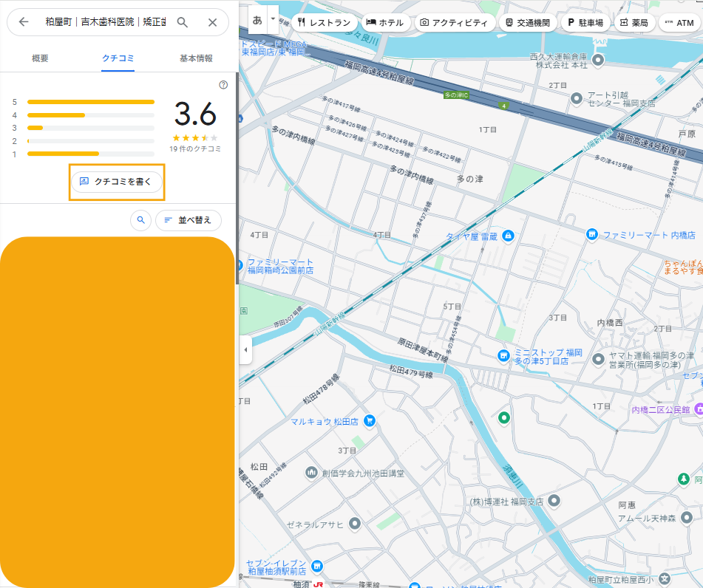Screen dimensions: 703x588
Task: Open the 並べ替え sort menu
Action: tap(188, 220)
